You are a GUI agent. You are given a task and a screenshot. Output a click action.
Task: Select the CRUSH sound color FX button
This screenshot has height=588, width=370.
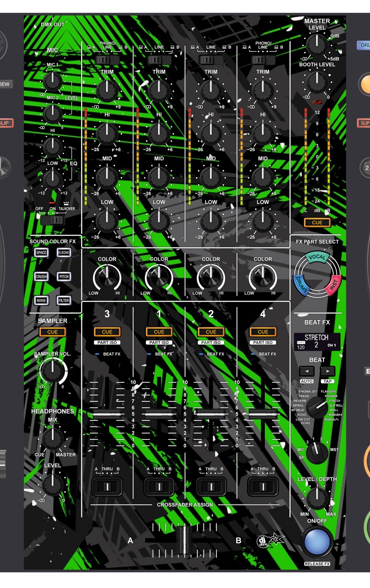(41, 276)
